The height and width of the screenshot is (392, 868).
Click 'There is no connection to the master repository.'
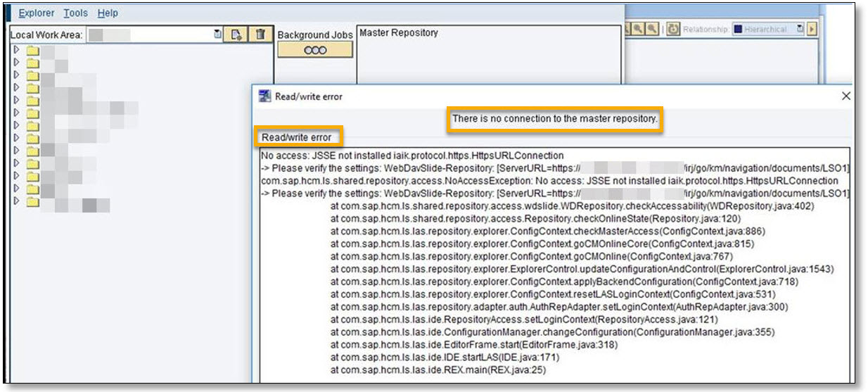click(x=555, y=119)
